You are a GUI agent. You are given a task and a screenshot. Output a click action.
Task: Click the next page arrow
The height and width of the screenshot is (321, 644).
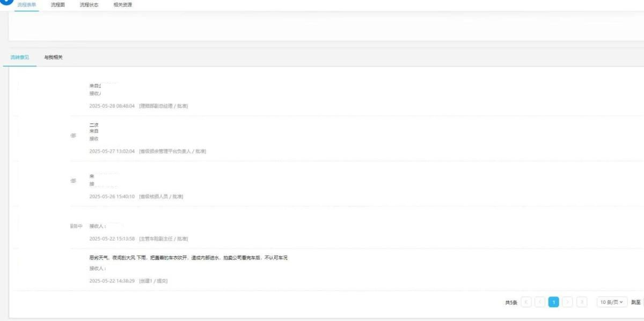pyautogui.click(x=568, y=302)
